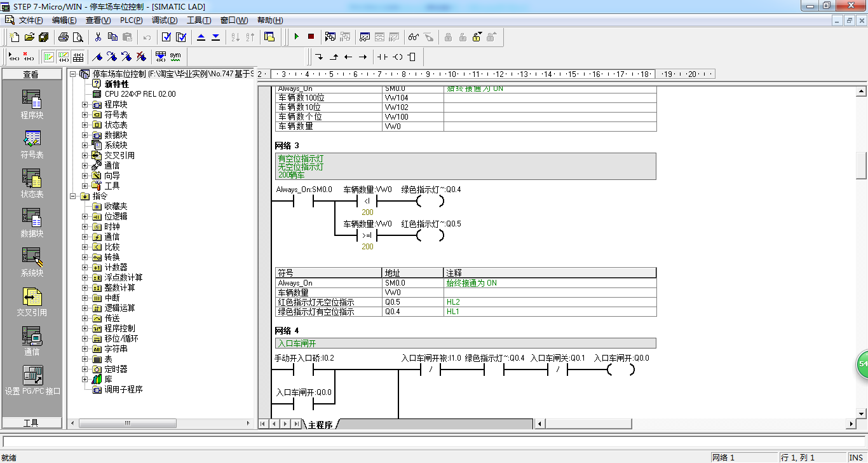Select the 调用子程序 tree item

pos(123,389)
